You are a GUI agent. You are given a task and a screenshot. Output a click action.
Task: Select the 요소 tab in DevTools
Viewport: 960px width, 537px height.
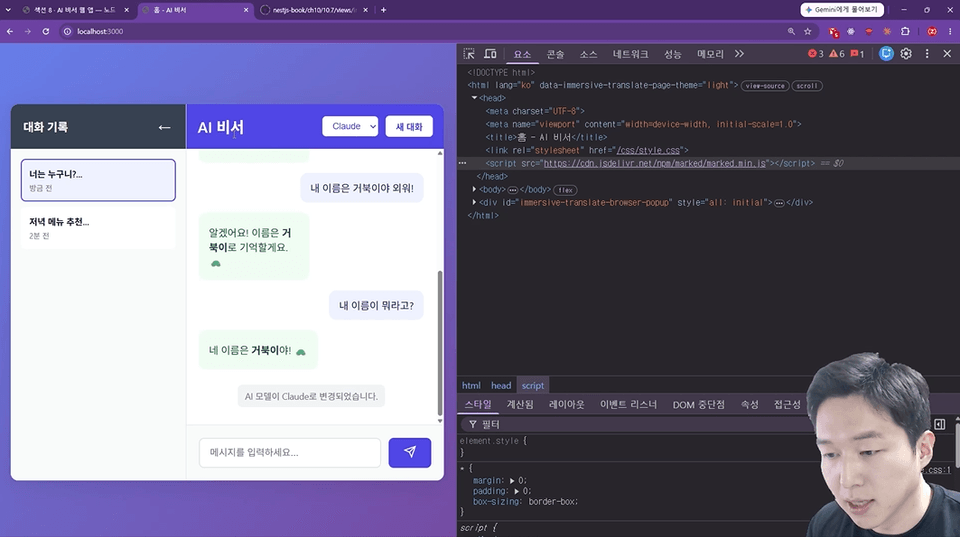click(x=522, y=54)
